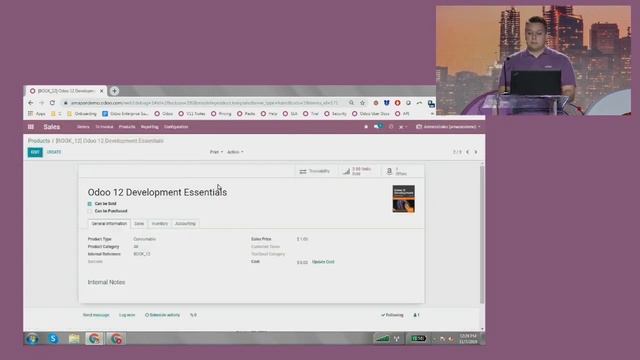
Task: Close the BOOK_12 browser tab
Action: 102,91
